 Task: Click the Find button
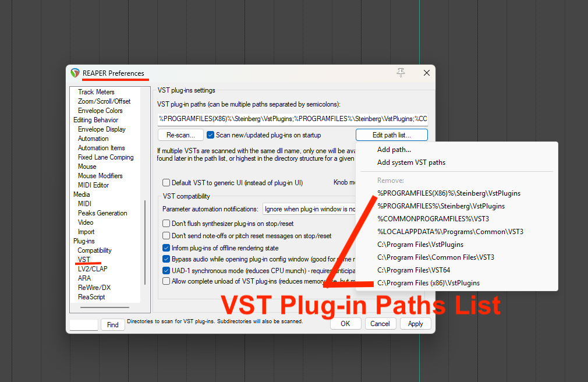112,325
